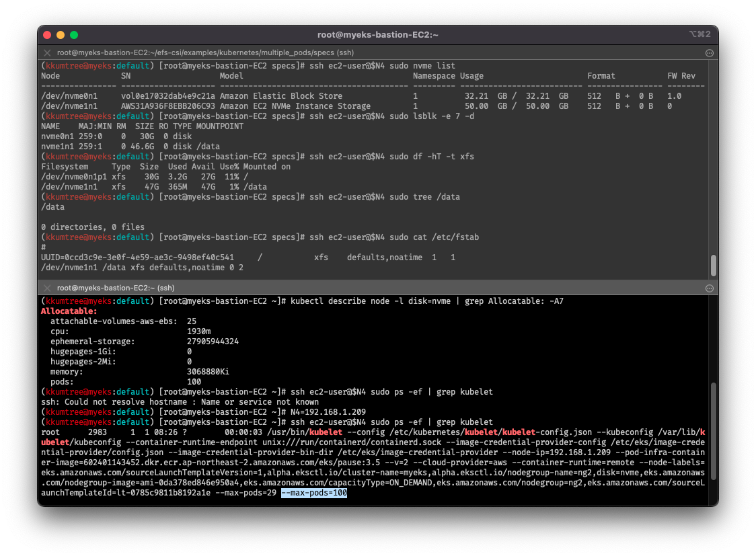Click the --node-ip=192.168.1.209 argument

coord(556,452)
